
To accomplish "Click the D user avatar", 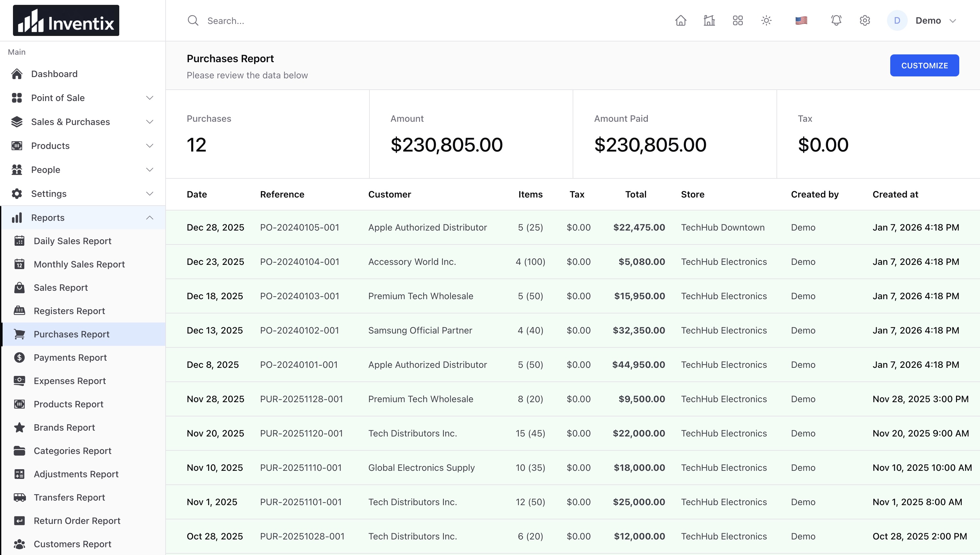I will point(897,21).
